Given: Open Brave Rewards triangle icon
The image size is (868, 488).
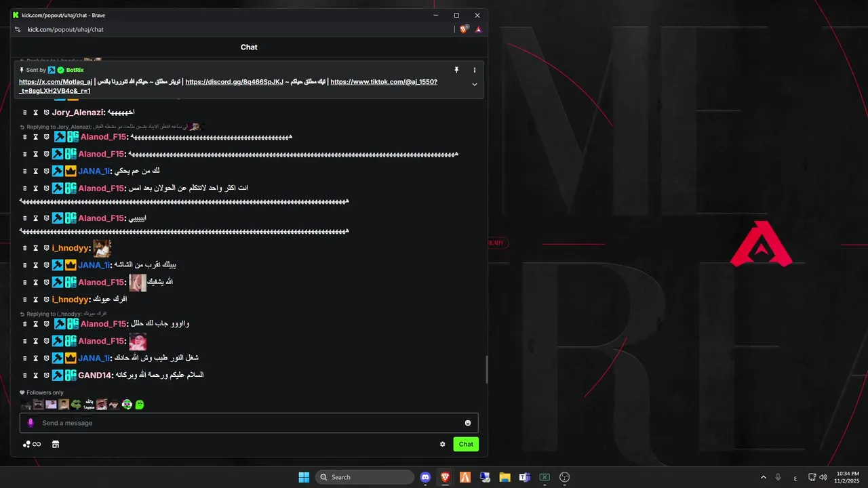Looking at the screenshot, I should point(478,29).
